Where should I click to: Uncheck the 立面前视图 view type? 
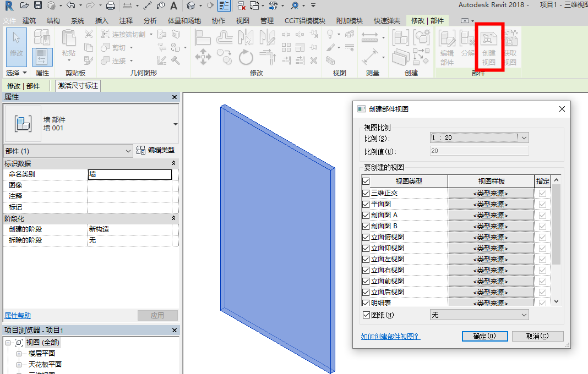click(366, 281)
